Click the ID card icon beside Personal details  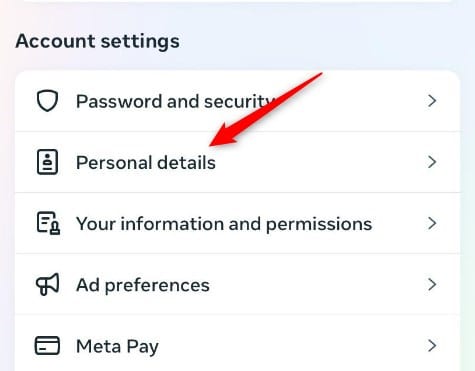47,162
